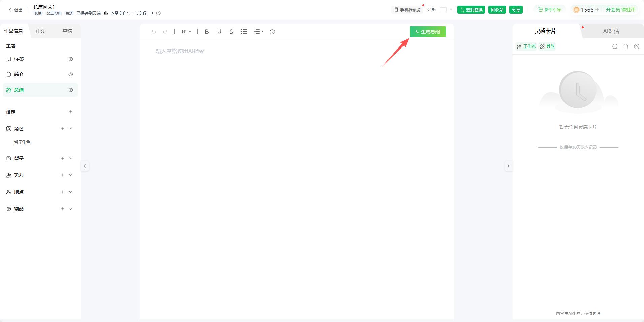Click the 分享 share button
644x322 pixels.
[x=516, y=10]
